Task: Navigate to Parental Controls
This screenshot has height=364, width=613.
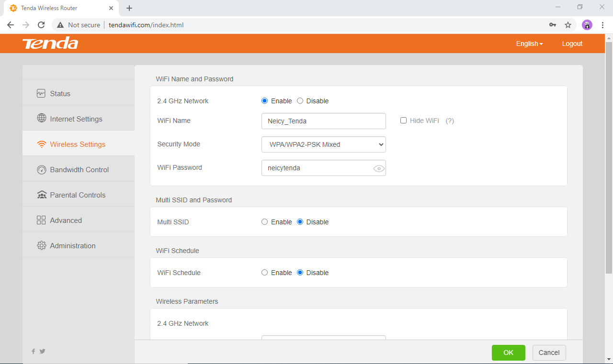Action: [x=79, y=195]
